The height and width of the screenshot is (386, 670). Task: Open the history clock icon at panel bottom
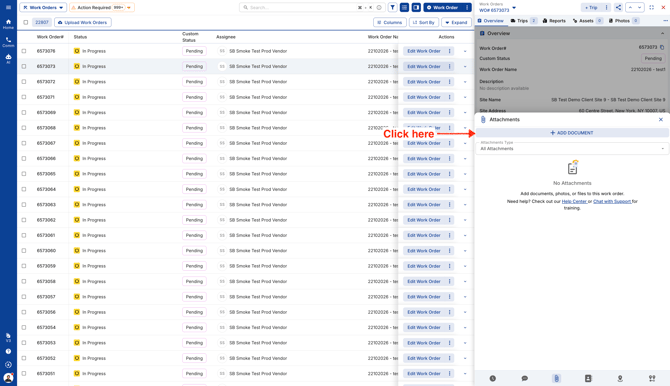pyautogui.click(x=493, y=378)
